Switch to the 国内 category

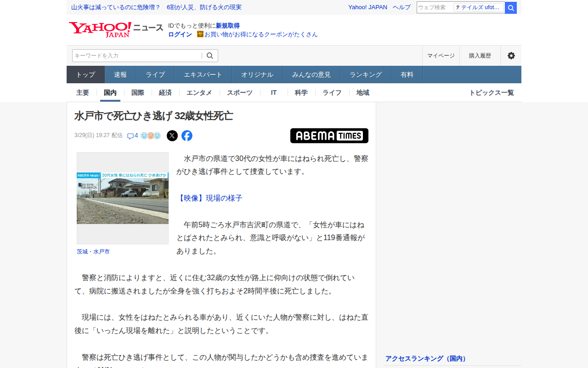pyautogui.click(x=110, y=92)
